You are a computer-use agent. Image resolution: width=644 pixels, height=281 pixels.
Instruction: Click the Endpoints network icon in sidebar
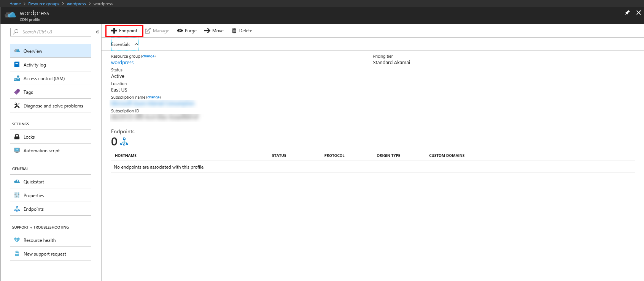tap(17, 209)
